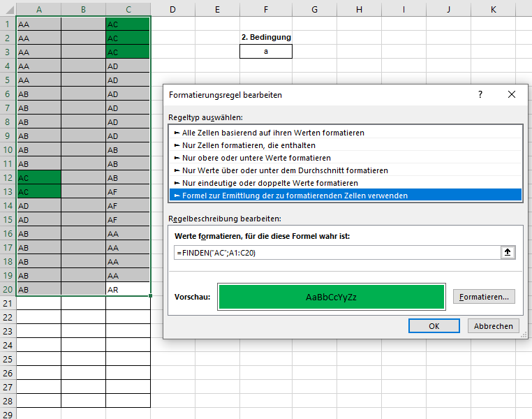Choose Nur eindeutige oder doppelte Werte formatieren
The image size is (532, 419).
pyautogui.click(x=346, y=183)
